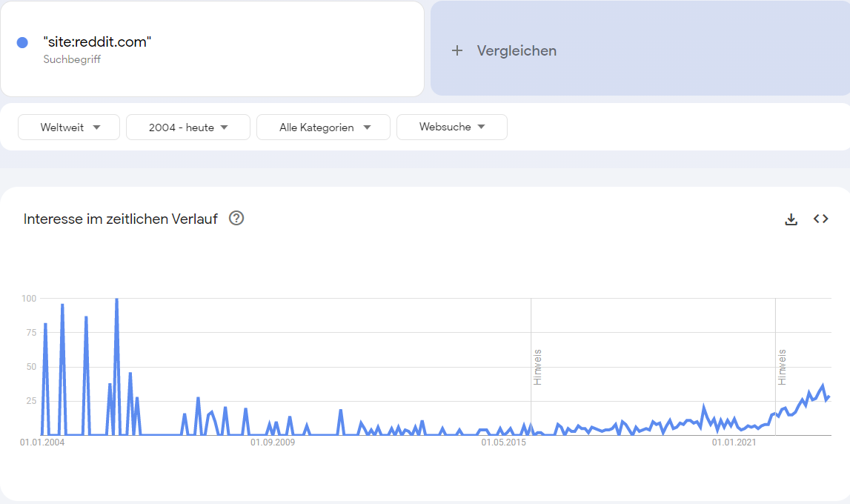
Task: Click the arrow next to 2004 - heute
Action: point(224,127)
